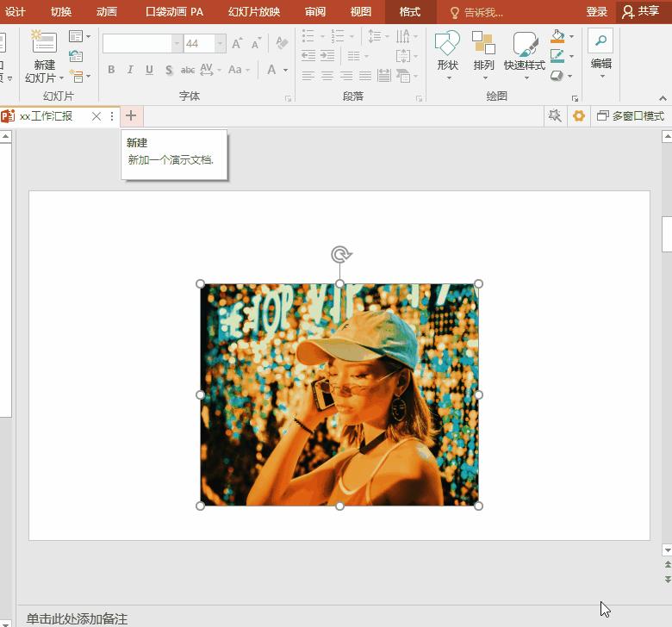Open the 视图 ribbon tab
The height and width of the screenshot is (627, 672).
coord(361,11)
